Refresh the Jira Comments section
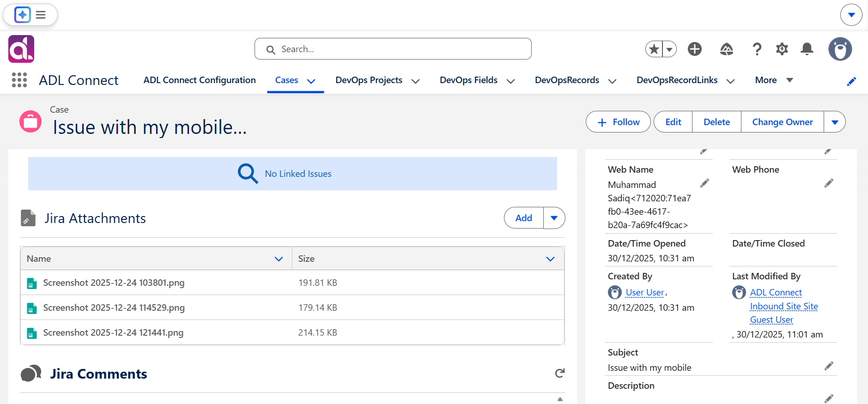The image size is (868, 404). tap(560, 373)
